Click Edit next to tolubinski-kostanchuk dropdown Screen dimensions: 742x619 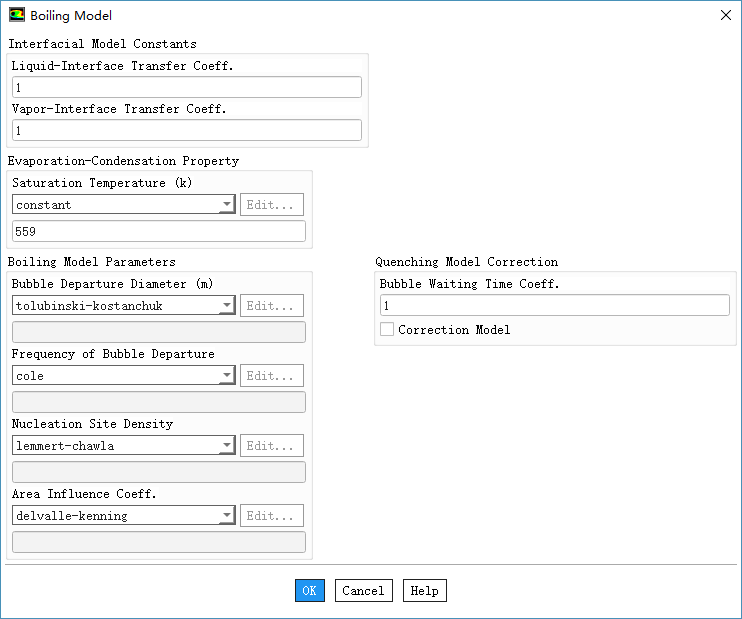pos(272,306)
